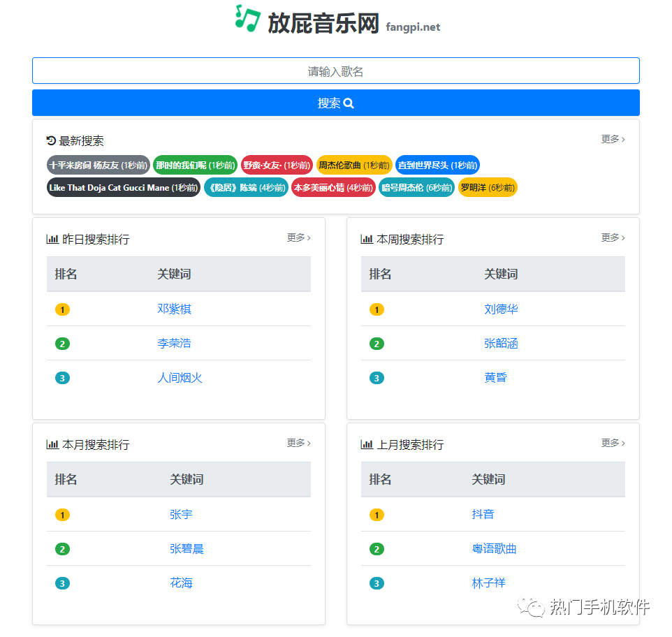
Task: Click rank 3 badge next to 人间烟火
Action: point(63,378)
